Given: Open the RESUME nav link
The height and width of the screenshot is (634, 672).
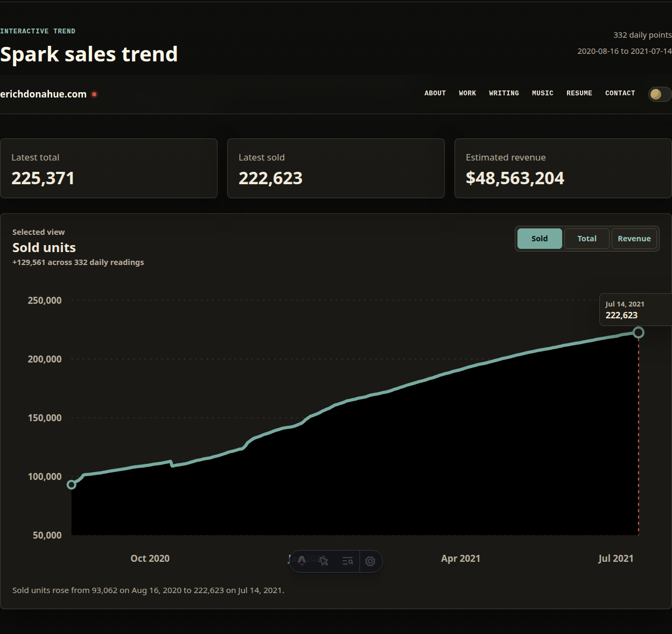Looking at the screenshot, I should click(579, 93).
